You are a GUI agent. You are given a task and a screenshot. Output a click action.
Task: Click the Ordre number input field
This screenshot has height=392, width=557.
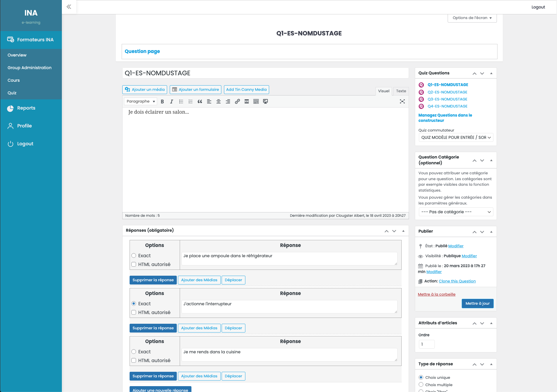(427, 344)
